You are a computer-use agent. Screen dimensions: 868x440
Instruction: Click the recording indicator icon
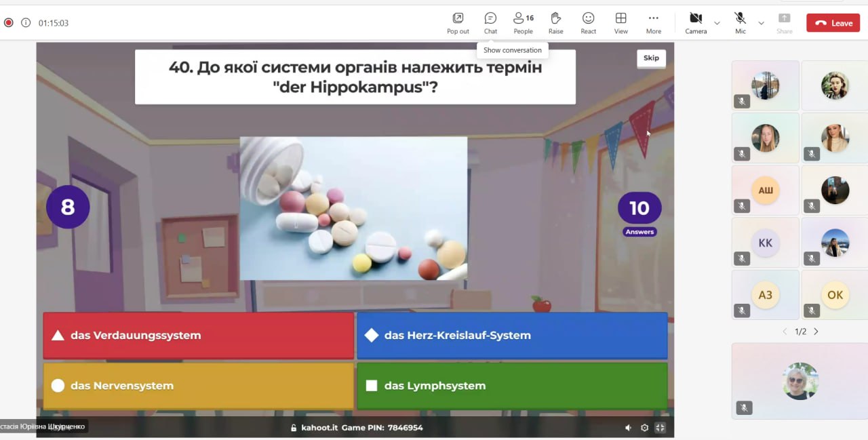(9, 22)
